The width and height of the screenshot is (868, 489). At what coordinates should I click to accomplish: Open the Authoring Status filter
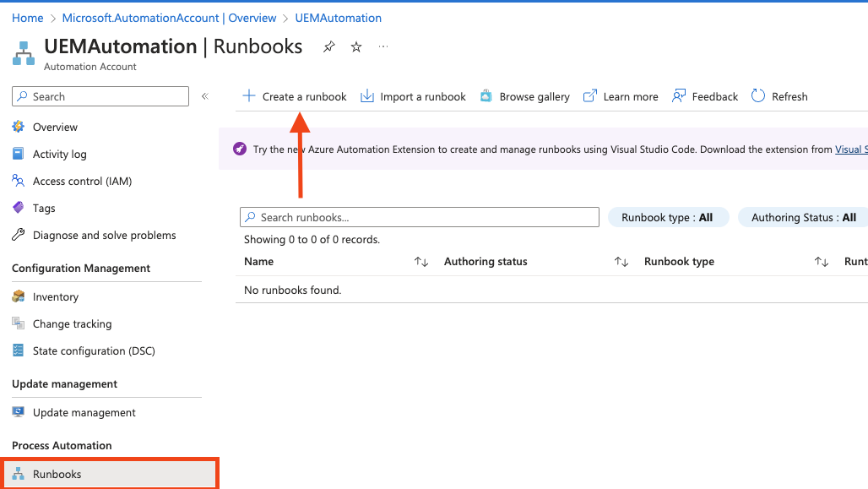pyautogui.click(x=802, y=217)
